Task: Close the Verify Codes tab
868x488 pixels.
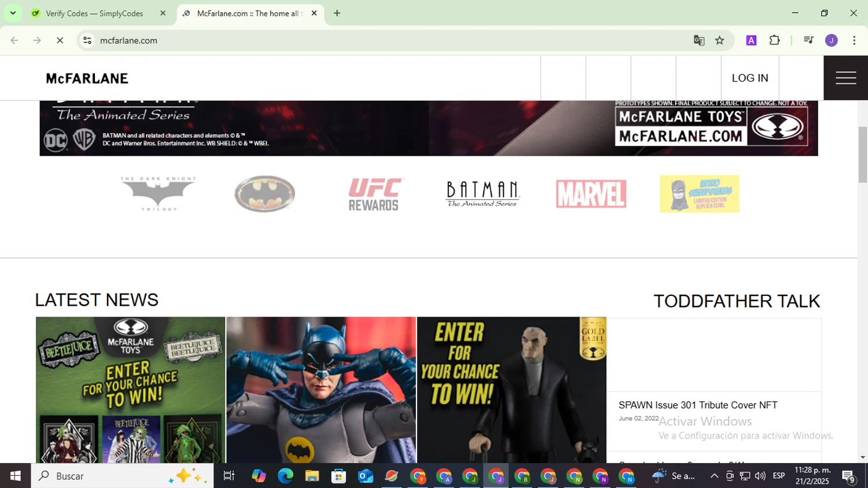Action: (x=163, y=13)
